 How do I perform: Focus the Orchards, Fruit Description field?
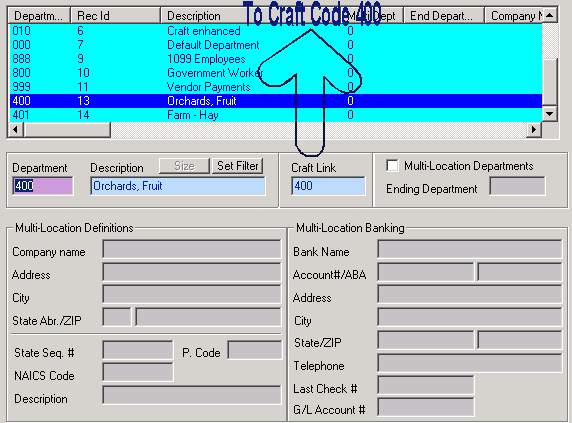(178, 186)
